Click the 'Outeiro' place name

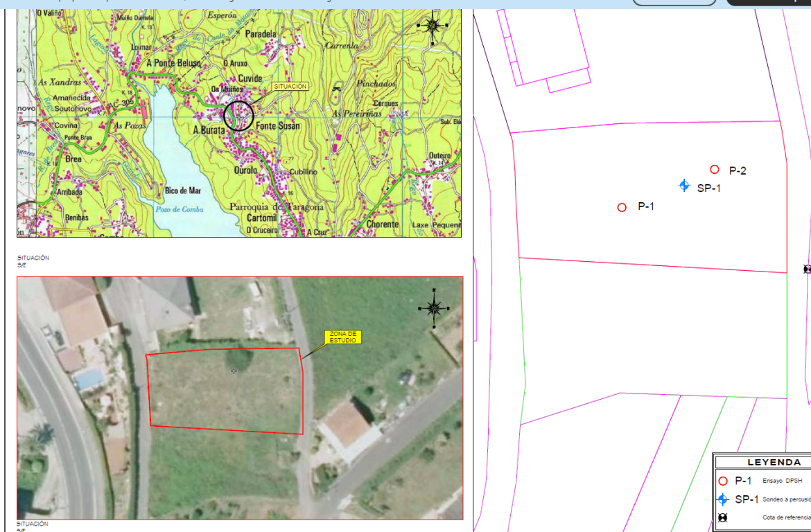(x=439, y=156)
